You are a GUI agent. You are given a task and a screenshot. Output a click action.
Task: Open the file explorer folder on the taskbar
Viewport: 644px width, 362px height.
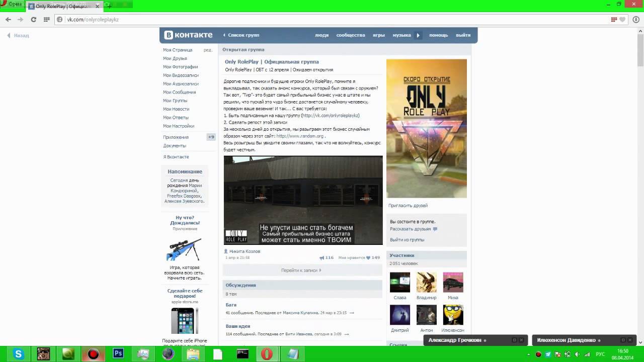point(193,354)
